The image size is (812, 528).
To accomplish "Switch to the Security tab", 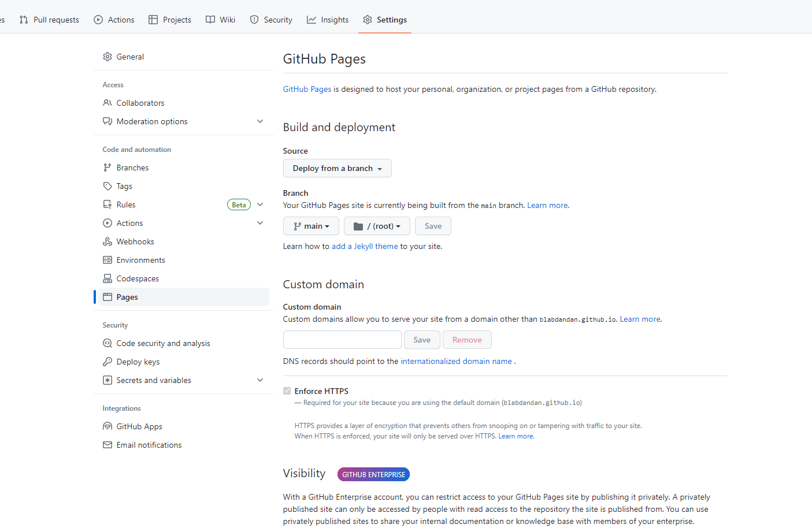I will click(271, 20).
